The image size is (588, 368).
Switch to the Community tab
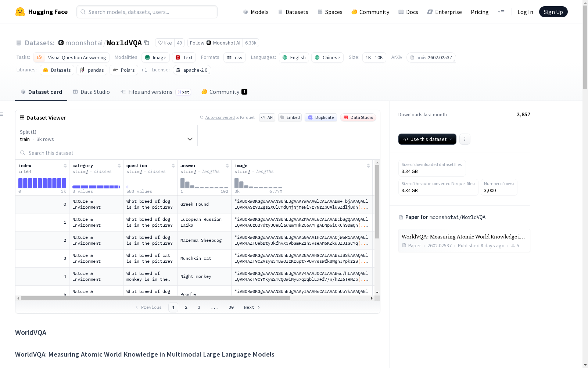[x=224, y=92]
